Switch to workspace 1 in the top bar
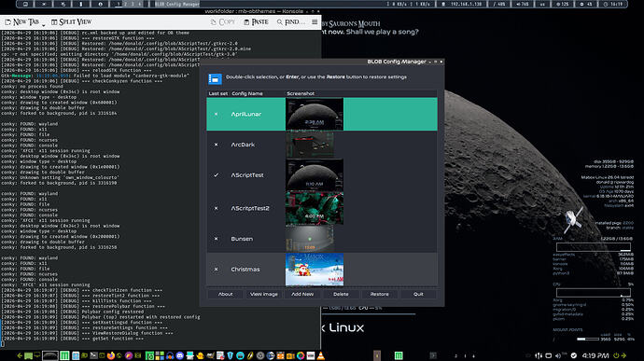This screenshot has height=361, width=644. click(119, 4)
